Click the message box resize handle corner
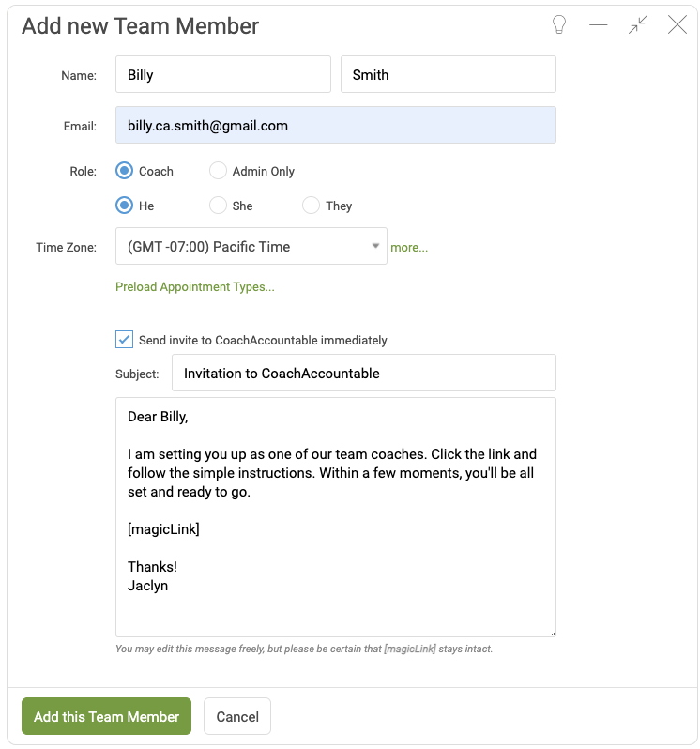Screen dimensions: 700x749 (x=553, y=634)
